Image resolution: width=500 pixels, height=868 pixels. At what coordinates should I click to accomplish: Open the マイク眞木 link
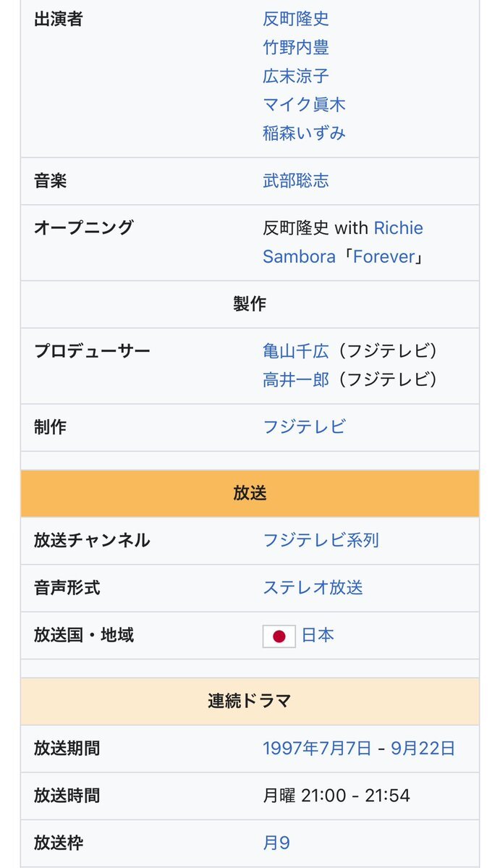pyautogui.click(x=304, y=105)
